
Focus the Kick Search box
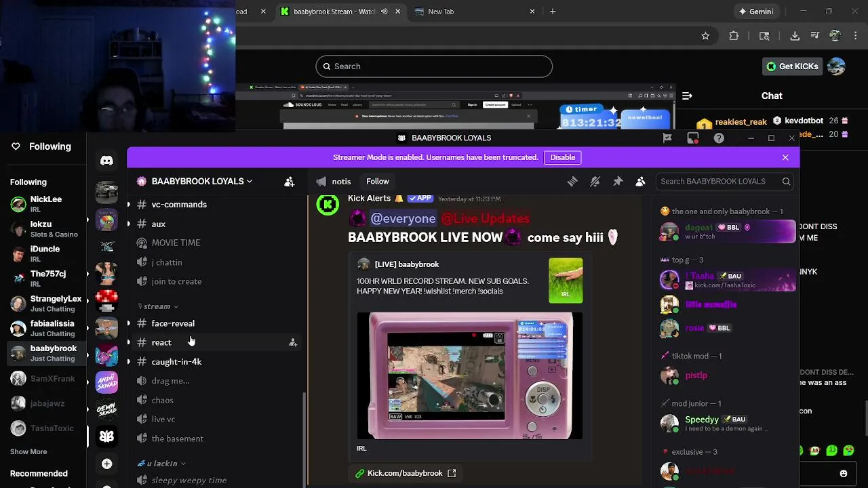point(434,66)
